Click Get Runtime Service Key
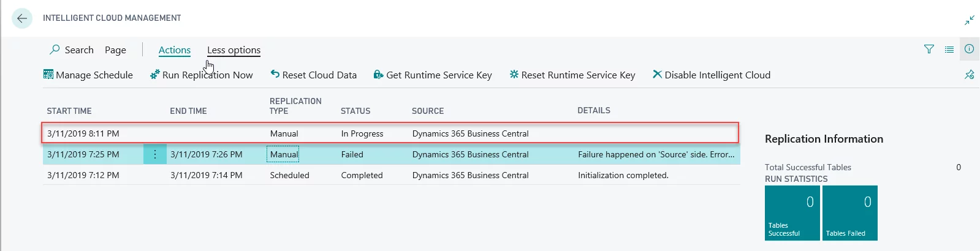Viewport: 980px width, 251px height. coord(433,75)
